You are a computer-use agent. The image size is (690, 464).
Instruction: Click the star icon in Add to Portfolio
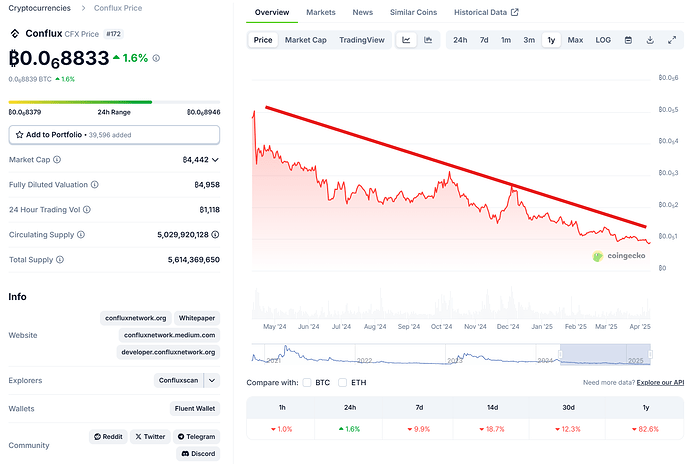pyautogui.click(x=19, y=135)
